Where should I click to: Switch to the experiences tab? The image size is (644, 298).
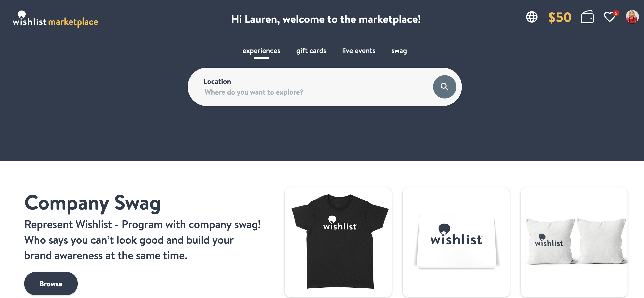261,51
